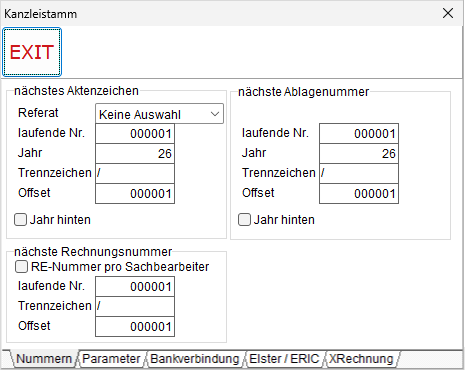Viewport: 465px width, 370px height.
Task: Switch to the Nummern tab
Action: pyautogui.click(x=44, y=359)
